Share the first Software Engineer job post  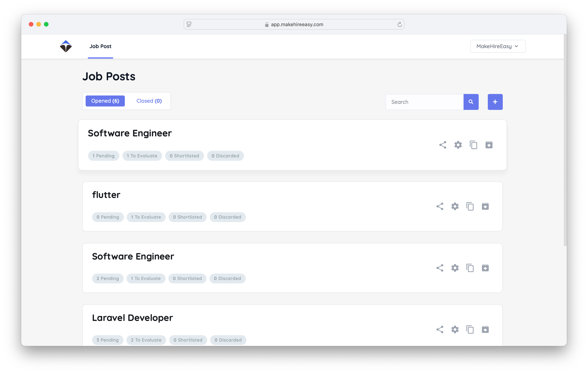443,145
